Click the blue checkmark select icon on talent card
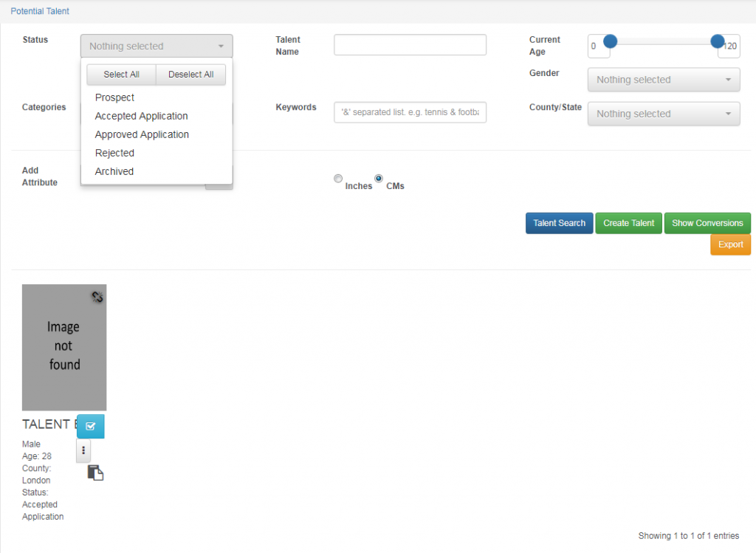The width and height of the screenshot is (756, 553). tap(91, 426)
